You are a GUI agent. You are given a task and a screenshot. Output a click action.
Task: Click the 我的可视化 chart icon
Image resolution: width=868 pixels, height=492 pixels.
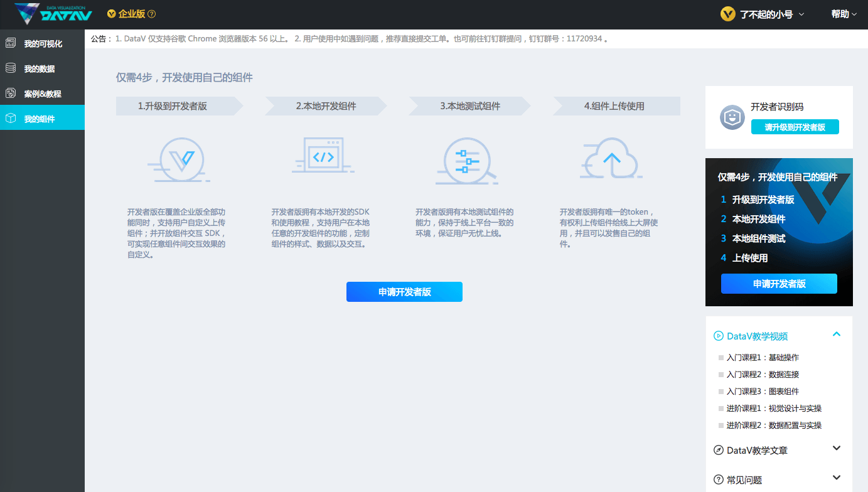point(11,43)
